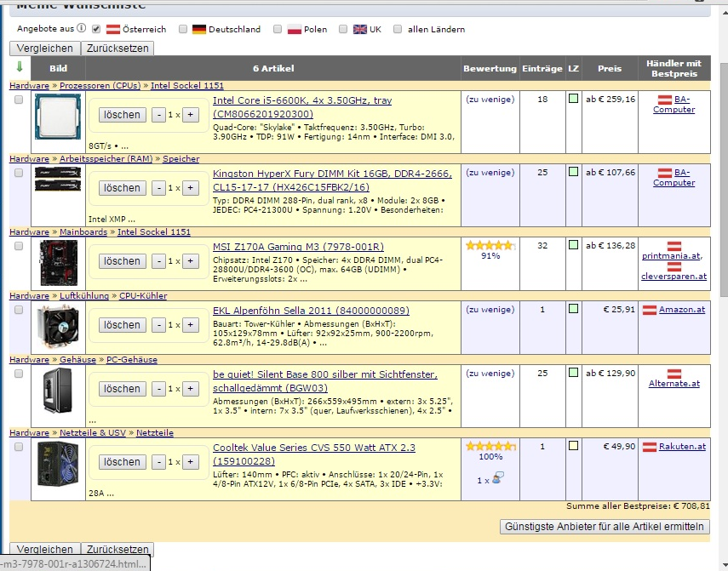Image resolution: width=728 pixels, height=571 pixels.
Task: Check the allen Ländern checkbox
Action: click(398, 29)
